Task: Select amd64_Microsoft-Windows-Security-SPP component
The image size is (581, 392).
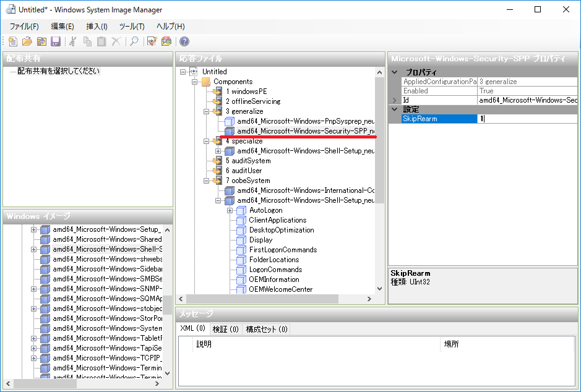Action: [x=306, y=131]
